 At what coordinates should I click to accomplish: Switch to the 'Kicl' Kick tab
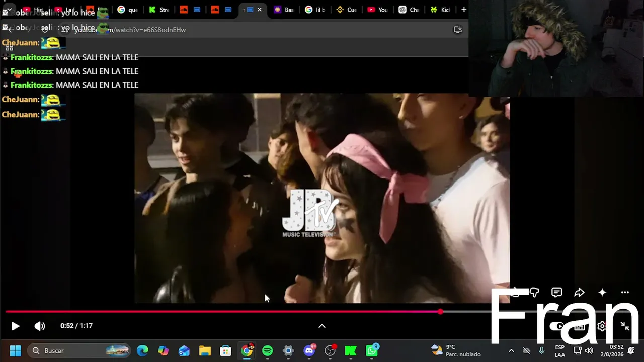click(440, 10)
